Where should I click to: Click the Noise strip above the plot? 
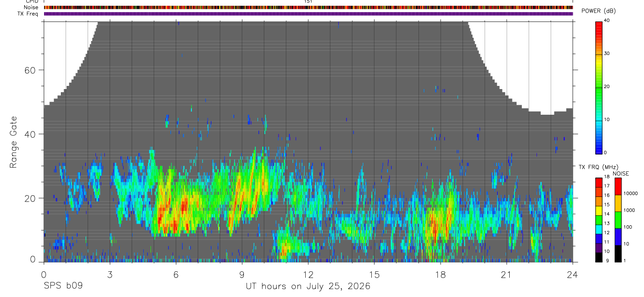308,7
